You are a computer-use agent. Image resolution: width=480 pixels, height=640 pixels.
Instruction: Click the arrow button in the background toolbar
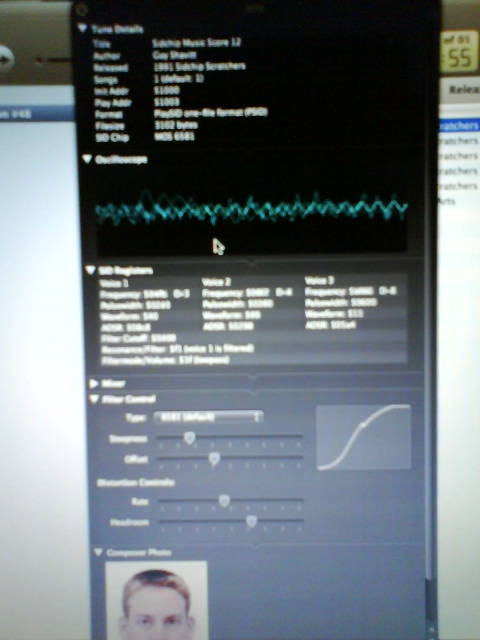click(7, 58)
